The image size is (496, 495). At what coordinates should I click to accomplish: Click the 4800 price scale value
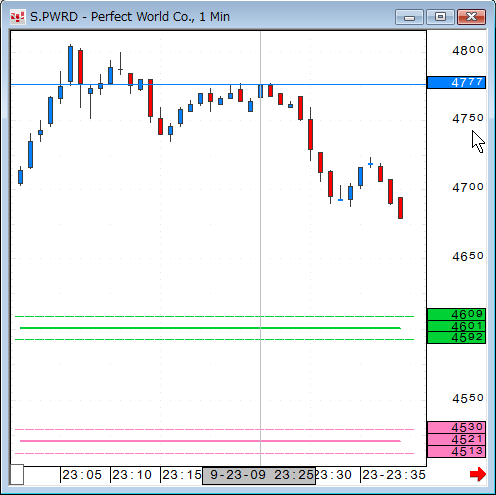coord(468,50)
